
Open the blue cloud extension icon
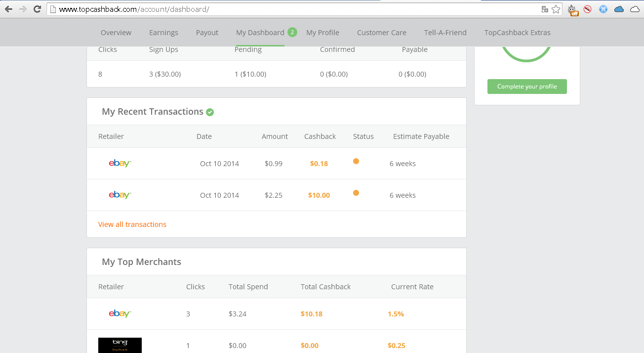[619, 9]
